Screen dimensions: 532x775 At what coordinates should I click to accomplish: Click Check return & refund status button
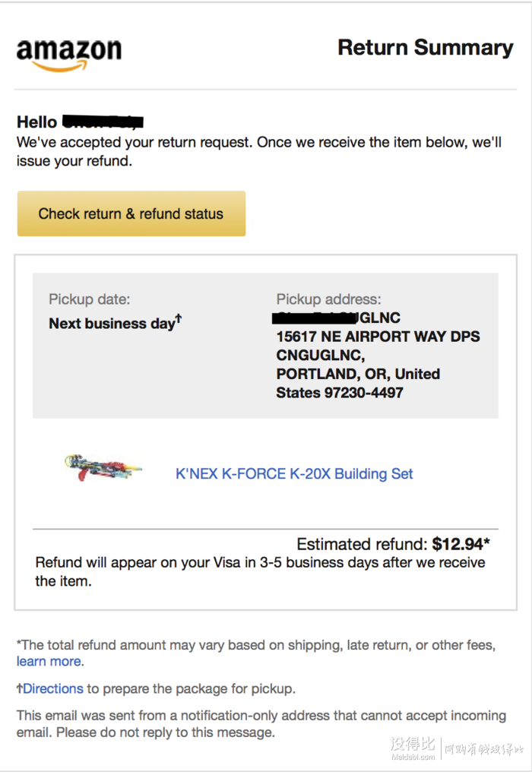coord(131,214)
